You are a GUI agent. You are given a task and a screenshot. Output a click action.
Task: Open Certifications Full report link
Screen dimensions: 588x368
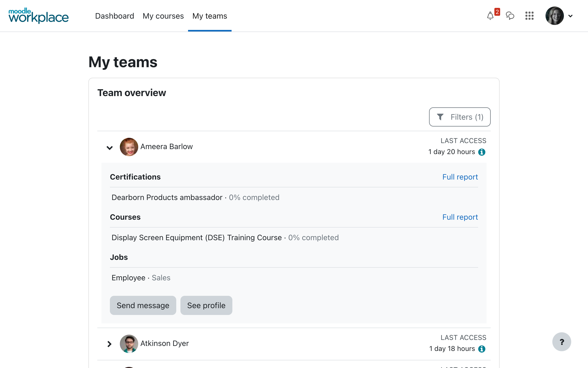coord(460,177)
